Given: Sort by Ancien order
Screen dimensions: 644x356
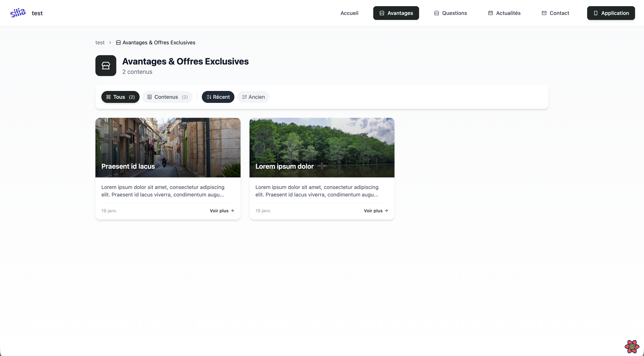Looking at the screenshot, I should click(253, 97).
